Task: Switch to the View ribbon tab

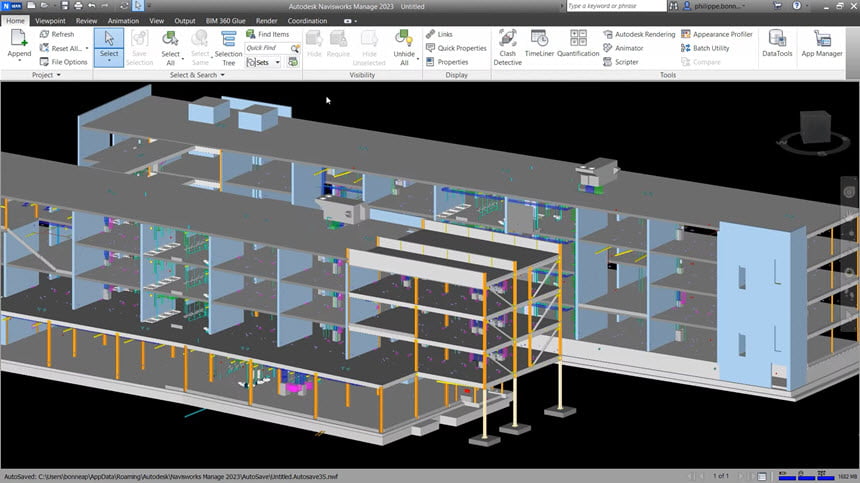Action: [156, 21]
